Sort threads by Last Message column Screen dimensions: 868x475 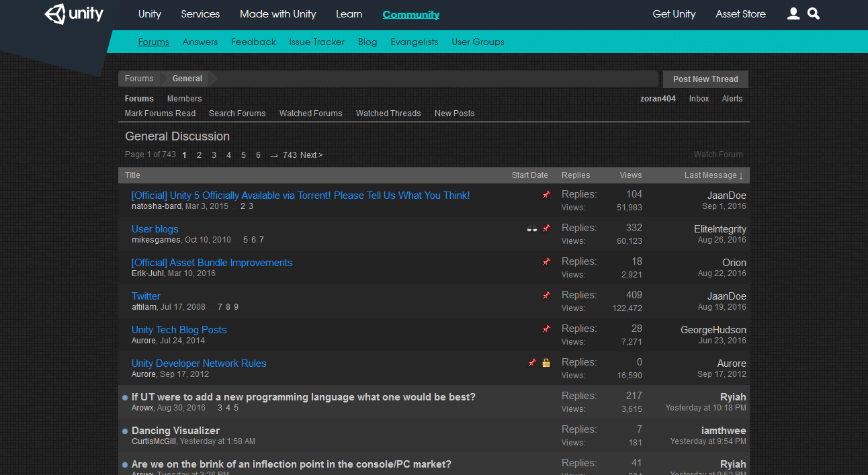coord(713,175)
